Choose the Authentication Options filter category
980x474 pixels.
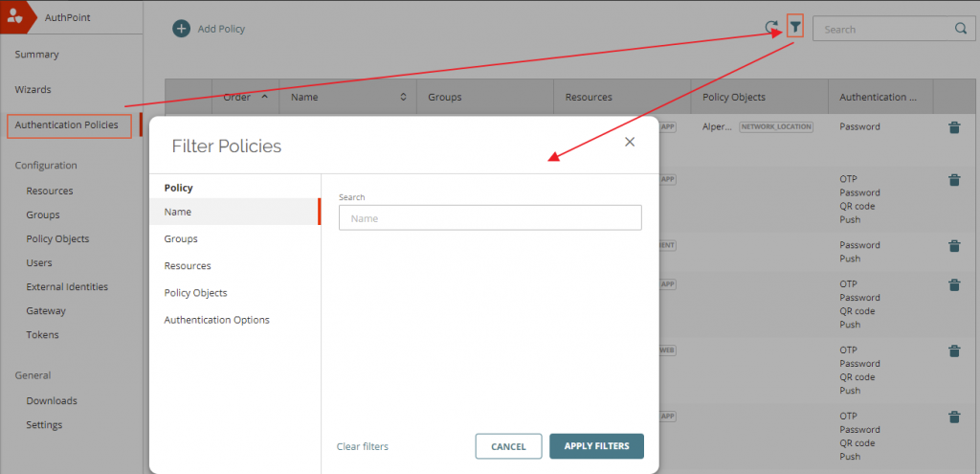click(x=216, y=320)
